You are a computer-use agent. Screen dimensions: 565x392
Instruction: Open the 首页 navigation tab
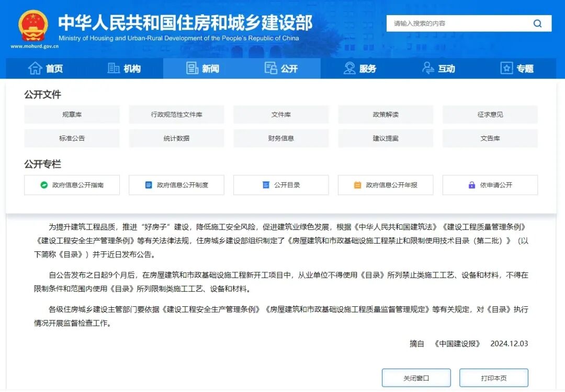pyautogui.click(x=46, y=68)
